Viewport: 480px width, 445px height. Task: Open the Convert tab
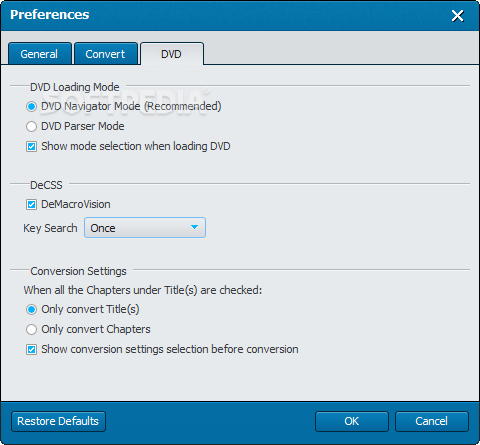click(x=106, y=53)
